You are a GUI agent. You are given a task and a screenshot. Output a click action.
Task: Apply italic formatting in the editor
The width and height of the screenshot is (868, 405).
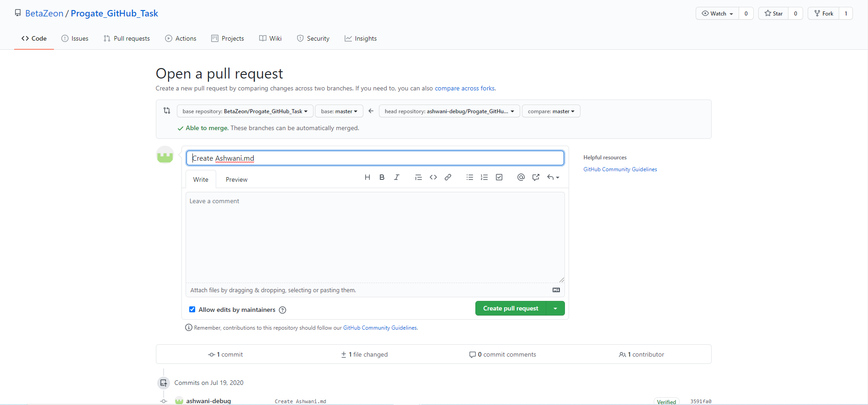(396, 178)
